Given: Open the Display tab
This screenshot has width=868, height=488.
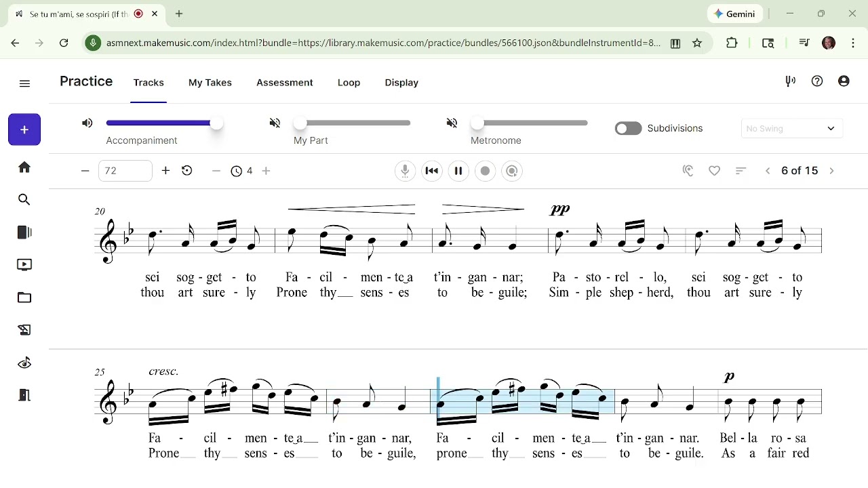Looking at the screenshot, I should [x=401, y=83].
